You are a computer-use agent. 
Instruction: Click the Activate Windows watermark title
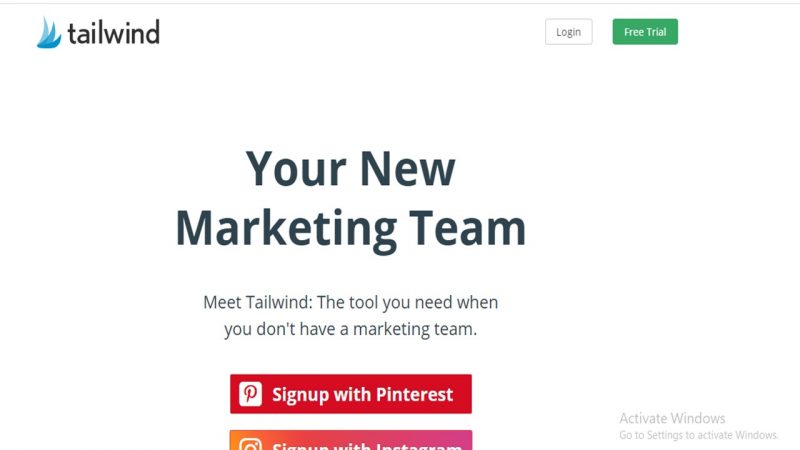672,418
